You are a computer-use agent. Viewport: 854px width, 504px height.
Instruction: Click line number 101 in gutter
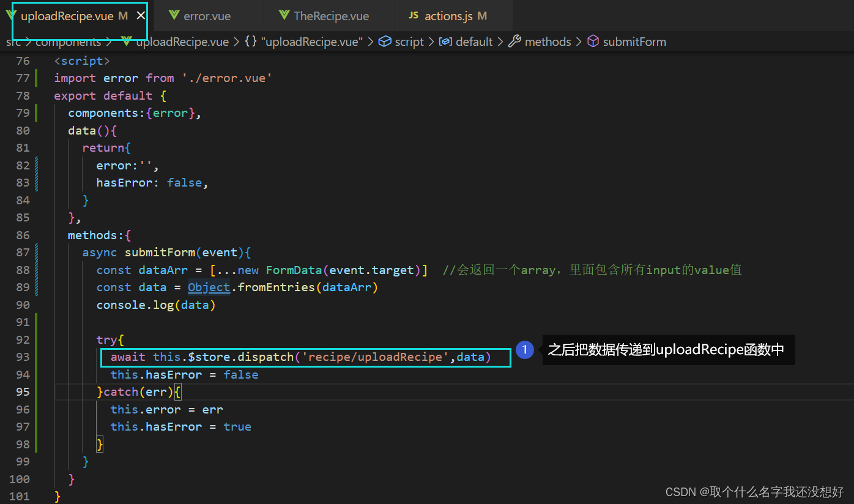pos(20,496)
